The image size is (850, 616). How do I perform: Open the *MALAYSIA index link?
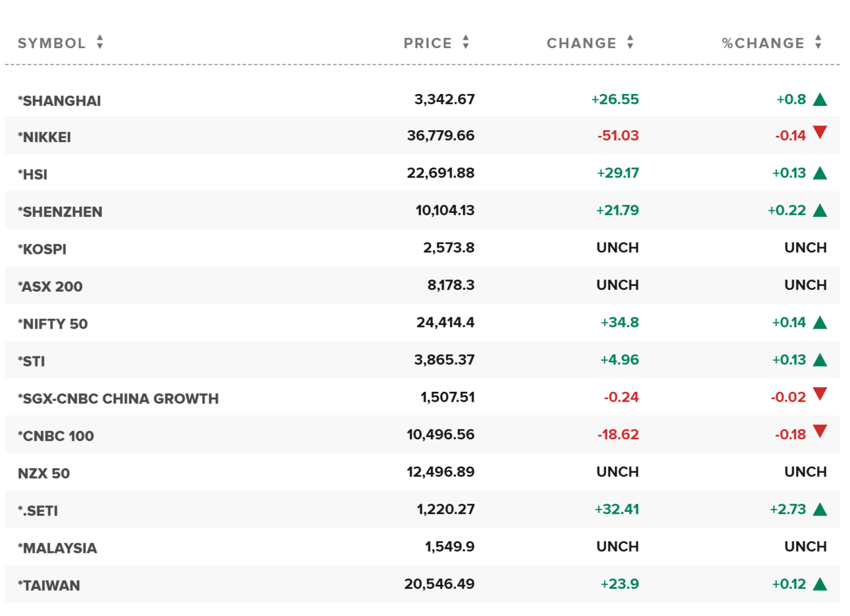click(57, 548)
